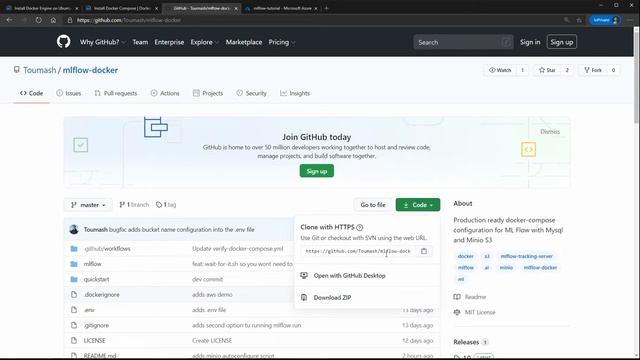Open the GitHub home logo
The image size is (640, 360).
pos(63,42)
